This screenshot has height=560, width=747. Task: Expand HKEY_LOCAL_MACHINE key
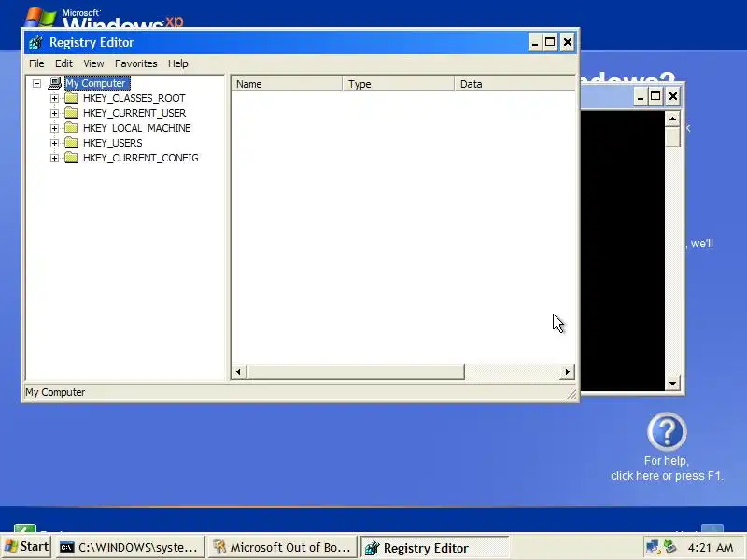tap(54, 128)
